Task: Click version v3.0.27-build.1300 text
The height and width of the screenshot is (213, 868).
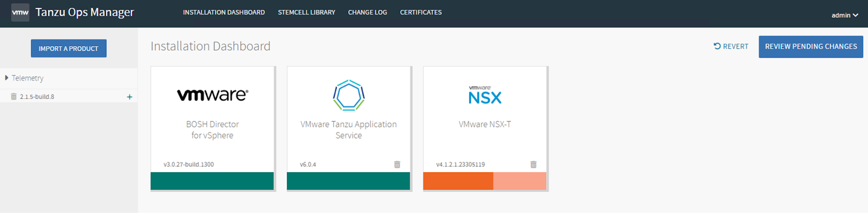Action: click(189, 164)
